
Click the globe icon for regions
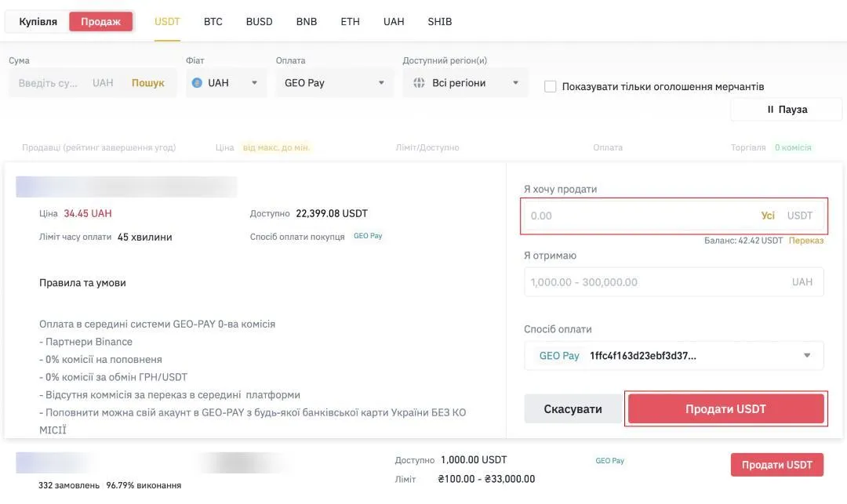418,83
